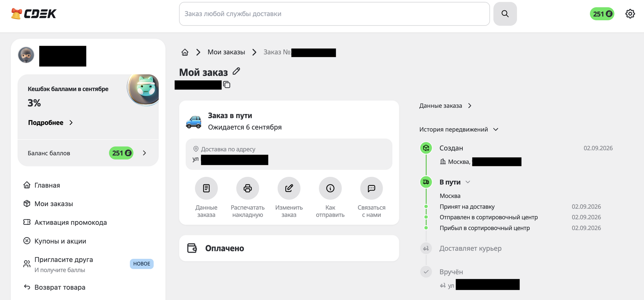Screen dimensions: 644x300
Task: Open settings gear icon
Action: pos(630,14)
